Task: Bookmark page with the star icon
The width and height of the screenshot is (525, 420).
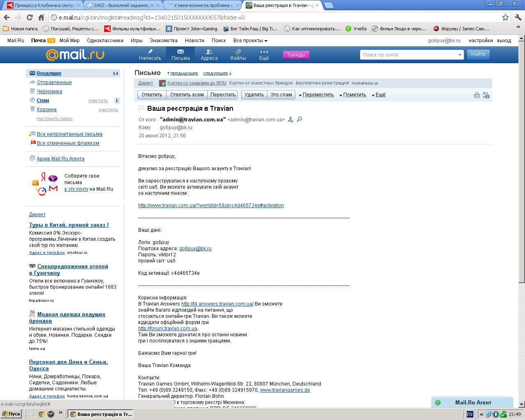Action: tap(506, 18)
